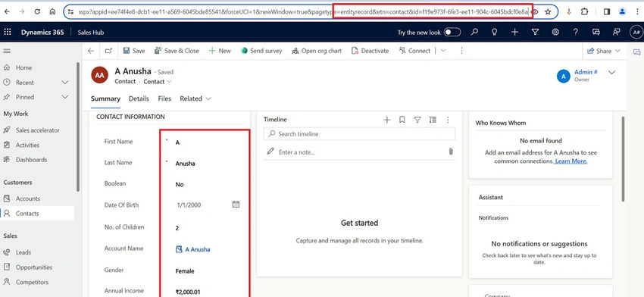The height and width of the screenshot is (297, 644).
Task: Open the global search magnifier icon
Action: coord(474,32)
